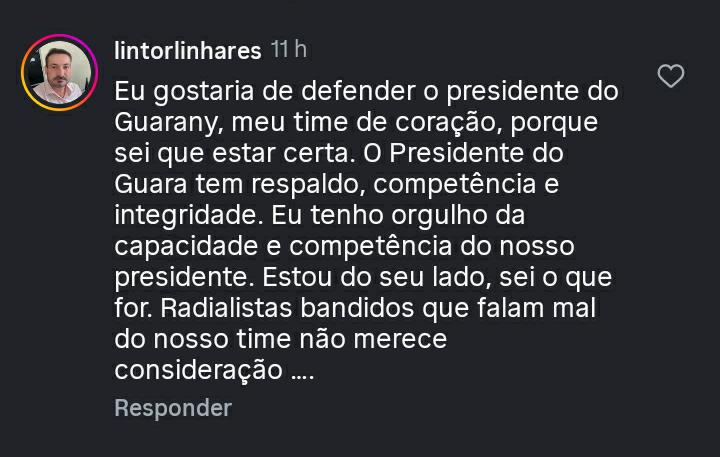Click the 11 h timestamp

(x=290, y=50)
